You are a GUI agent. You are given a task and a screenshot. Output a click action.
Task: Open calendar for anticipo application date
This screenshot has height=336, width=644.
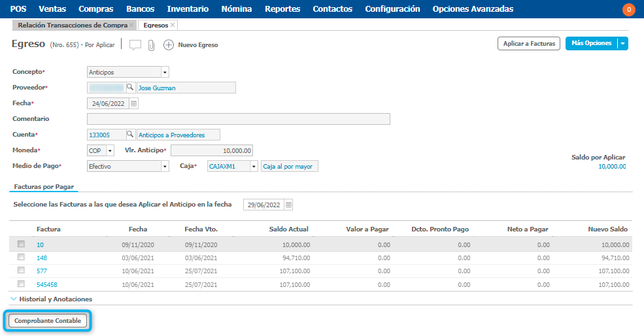288,205
